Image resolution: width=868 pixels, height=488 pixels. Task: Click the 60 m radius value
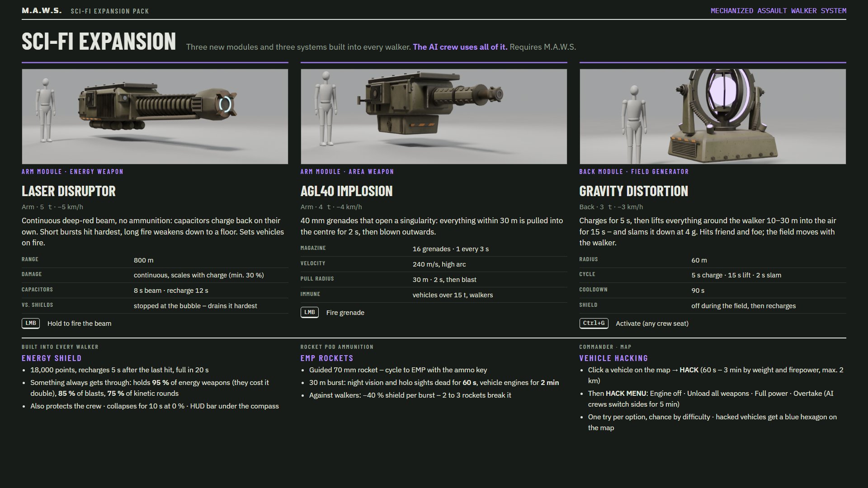(x=699, y=260)
